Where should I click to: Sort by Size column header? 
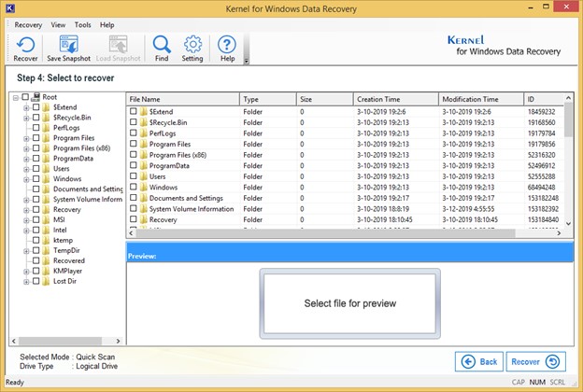(x=324, y=99)
